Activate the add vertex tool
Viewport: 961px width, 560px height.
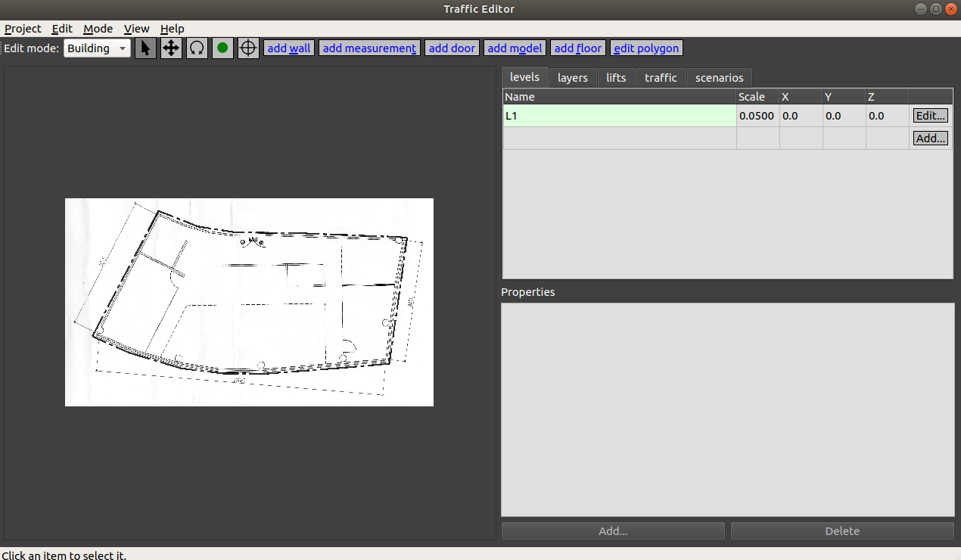tap(222, 48)
